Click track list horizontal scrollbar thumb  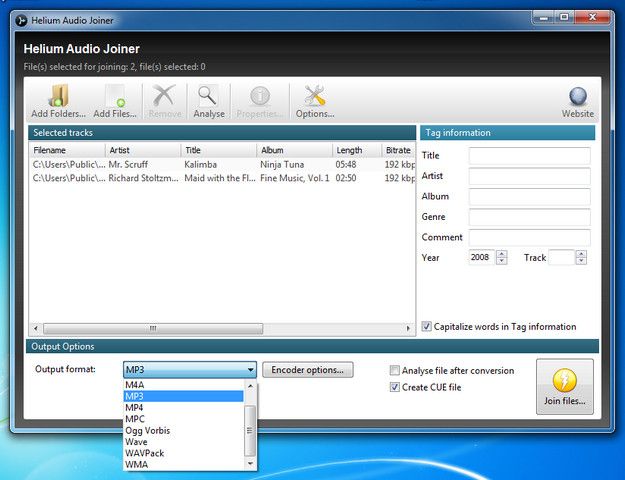[x=153, y=329]
